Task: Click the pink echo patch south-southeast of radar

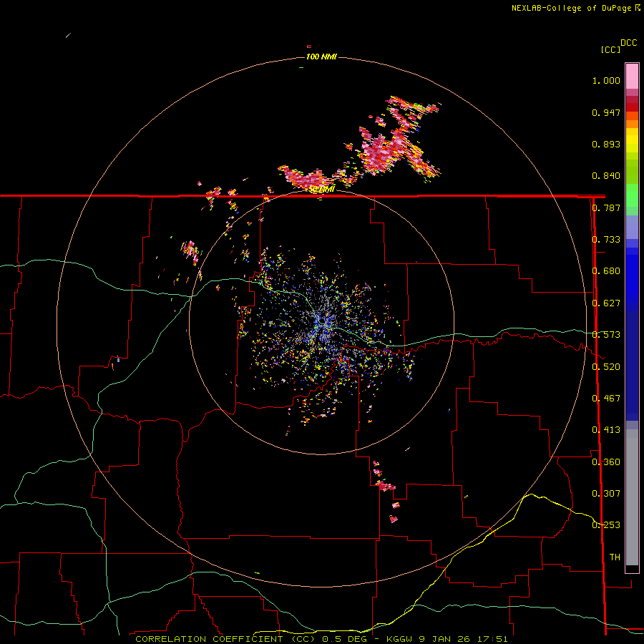Action: 385,487
